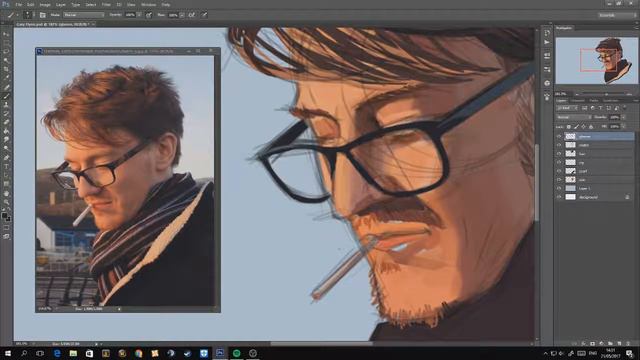Open the brush Mode dropdown
Image resolution: width=640 pixels, height=360 pixels.
pos(84,15)
